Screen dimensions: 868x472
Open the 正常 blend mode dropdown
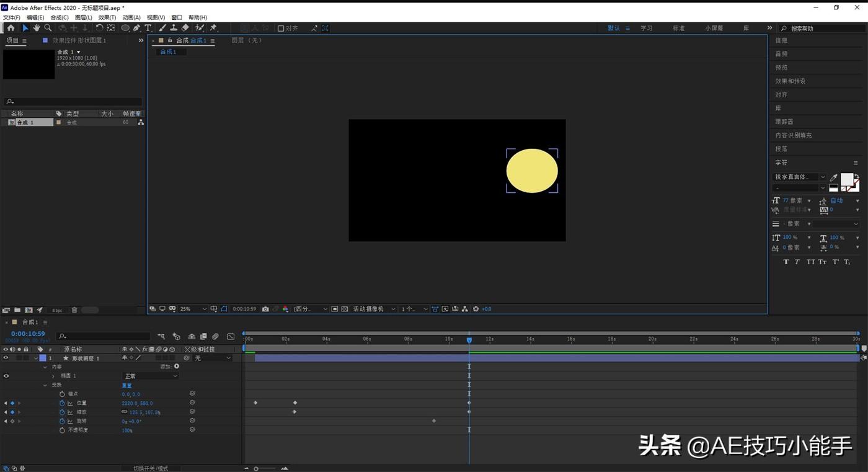click(151, 376)
